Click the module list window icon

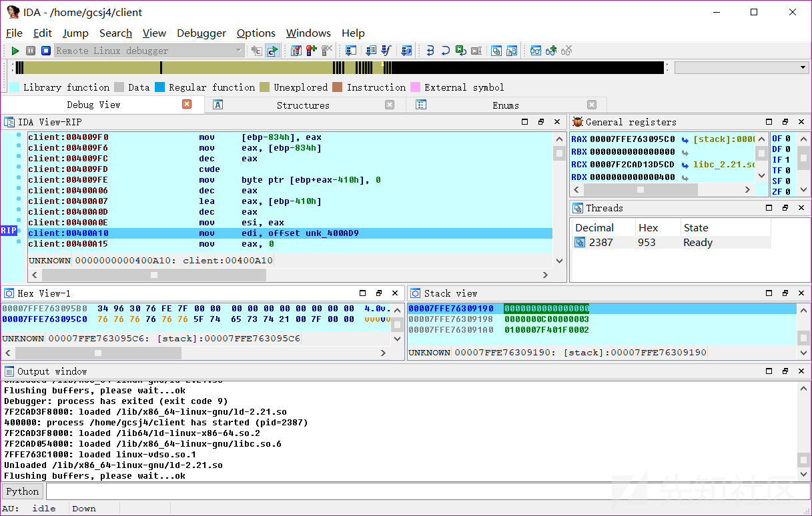[512, 51]
